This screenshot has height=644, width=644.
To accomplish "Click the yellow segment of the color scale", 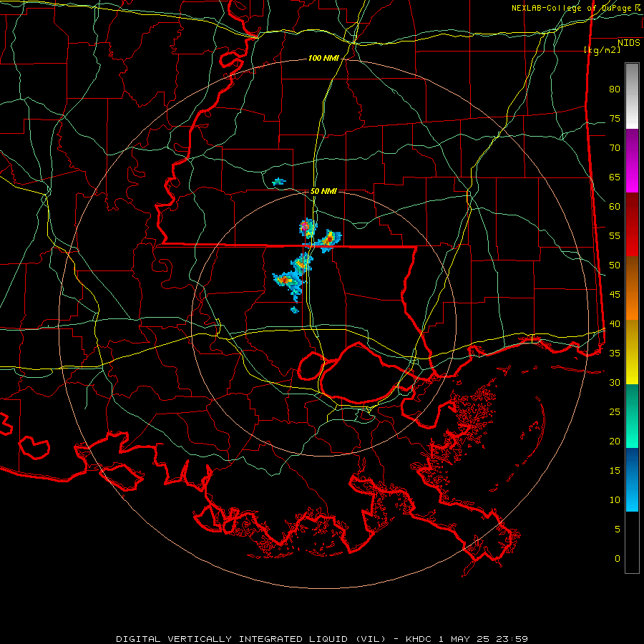I will click(632, 352).
